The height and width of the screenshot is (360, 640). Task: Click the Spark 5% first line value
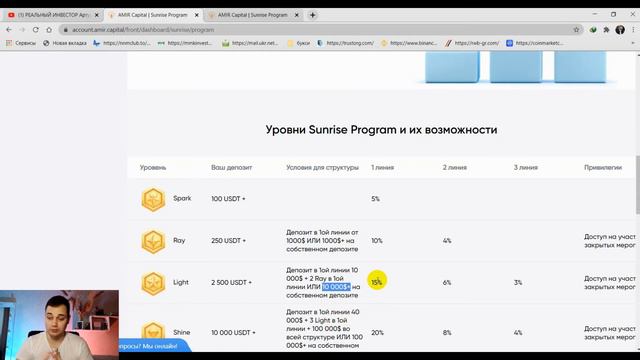pos(376,199)
